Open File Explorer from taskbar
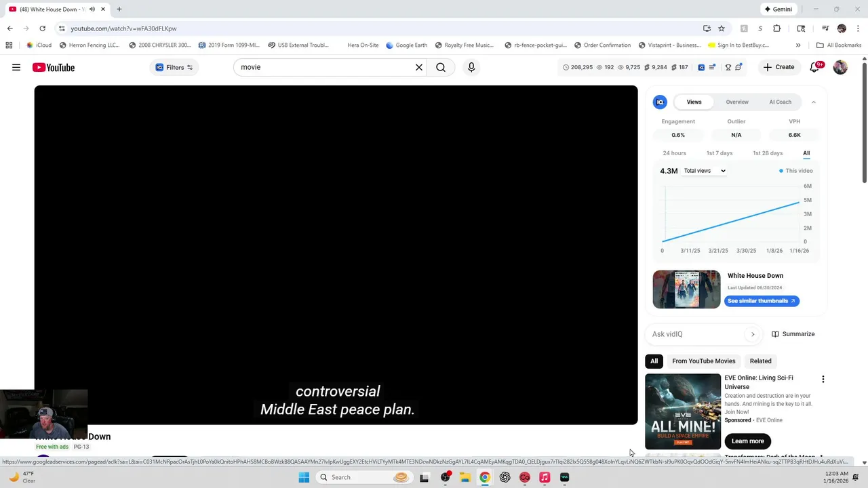868x488 pixels. (x=465, y=477)
